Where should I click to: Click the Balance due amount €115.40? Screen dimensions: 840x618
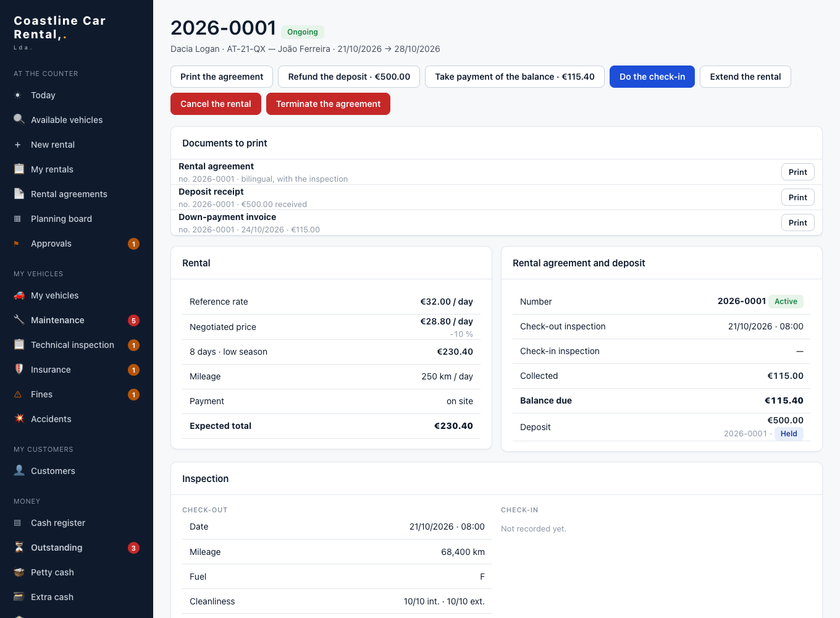coord(784,400)
